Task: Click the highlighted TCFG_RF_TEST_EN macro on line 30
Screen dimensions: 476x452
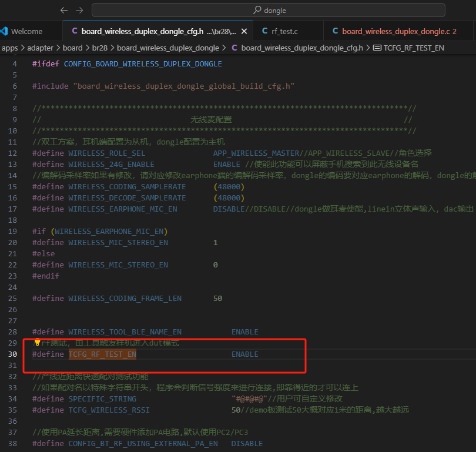Action: tap(102, 354)
